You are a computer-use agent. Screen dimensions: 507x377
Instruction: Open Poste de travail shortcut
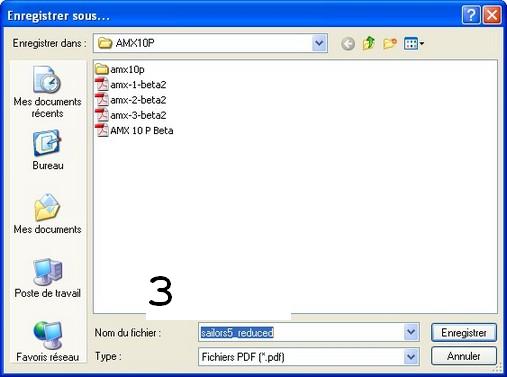click(47, 278)
